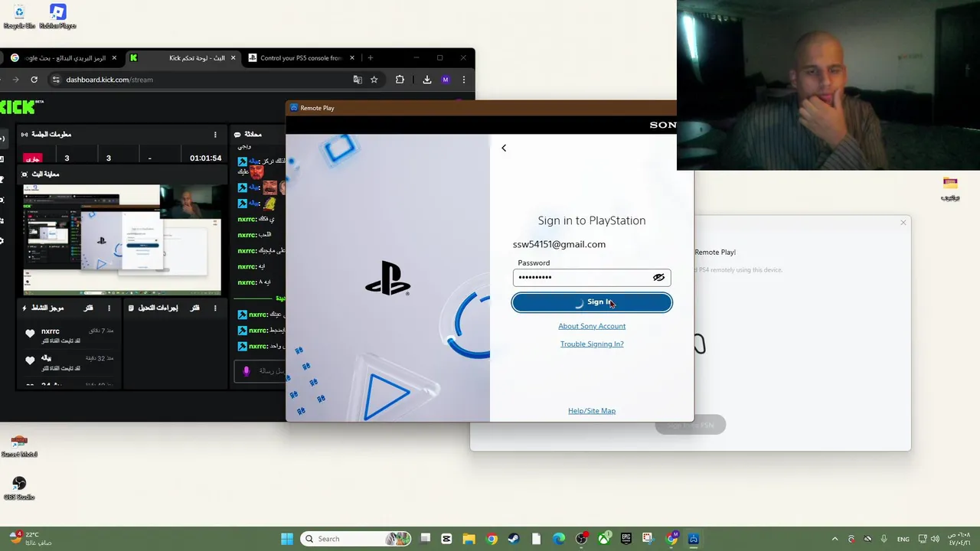Open Snipping Tool from the taskbar
The image size is (980, 551).
[x=648, y=539]
